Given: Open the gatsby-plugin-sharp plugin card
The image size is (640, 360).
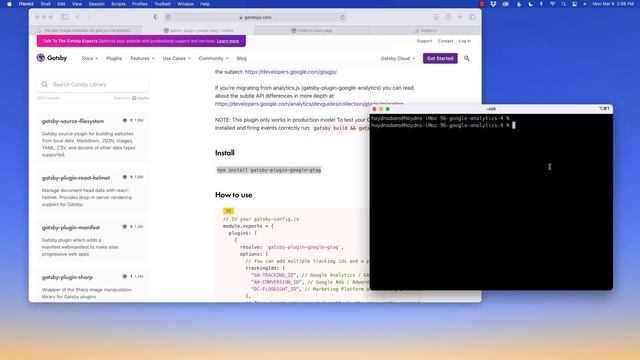Looking at the screenshot, I should click(93, 286).
